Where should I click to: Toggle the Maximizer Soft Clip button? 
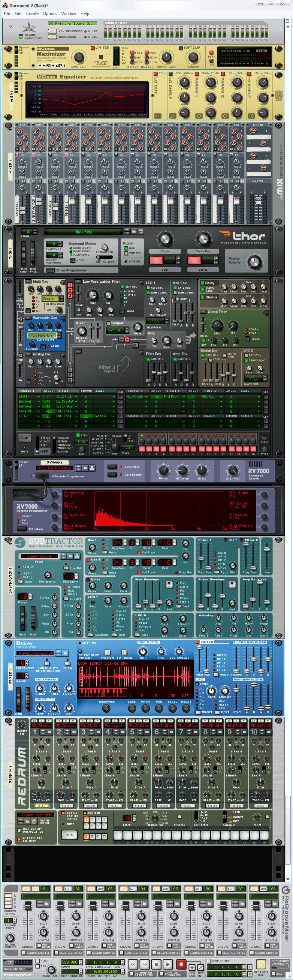pyautogui.click(x=181, y=48)
